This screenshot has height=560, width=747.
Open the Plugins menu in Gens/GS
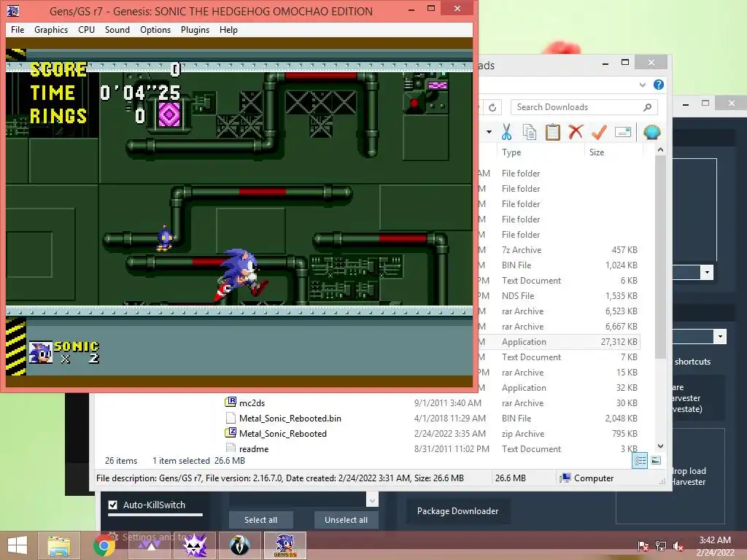(195, 29)
